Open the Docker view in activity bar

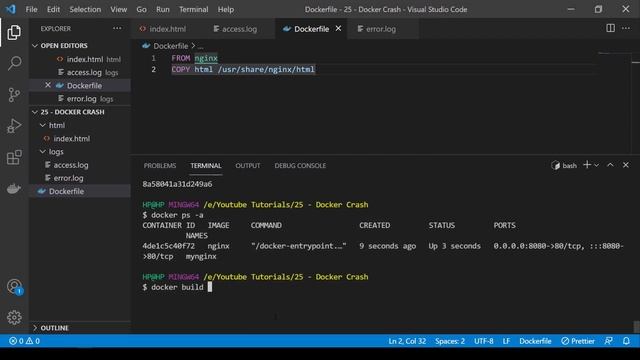[14, 189]
